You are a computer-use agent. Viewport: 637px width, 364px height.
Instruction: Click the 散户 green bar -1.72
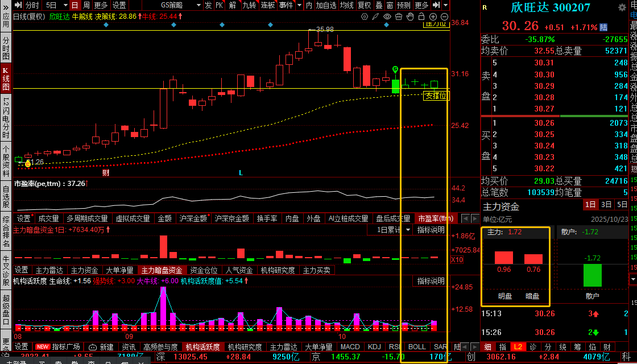tap(592, 275)
